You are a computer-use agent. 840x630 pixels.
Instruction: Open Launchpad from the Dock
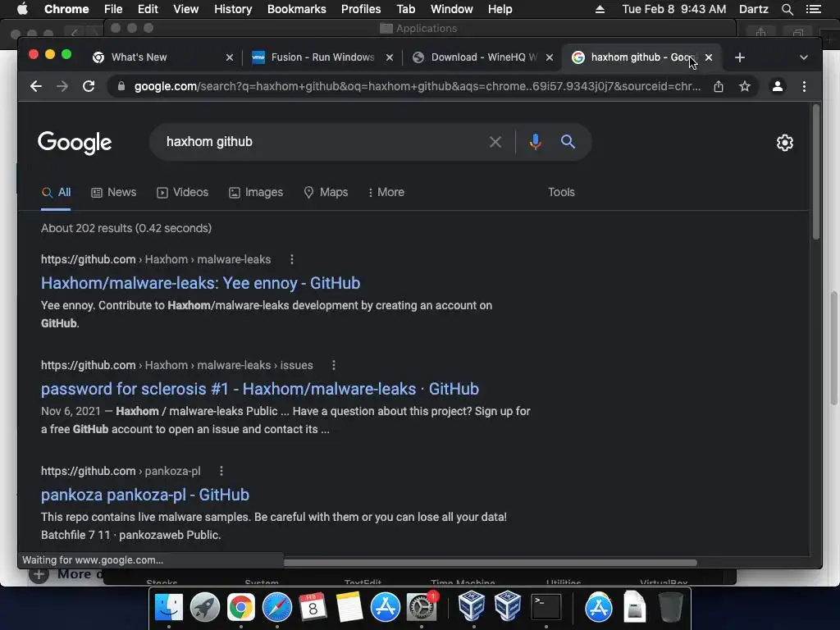tap(204, 607)
